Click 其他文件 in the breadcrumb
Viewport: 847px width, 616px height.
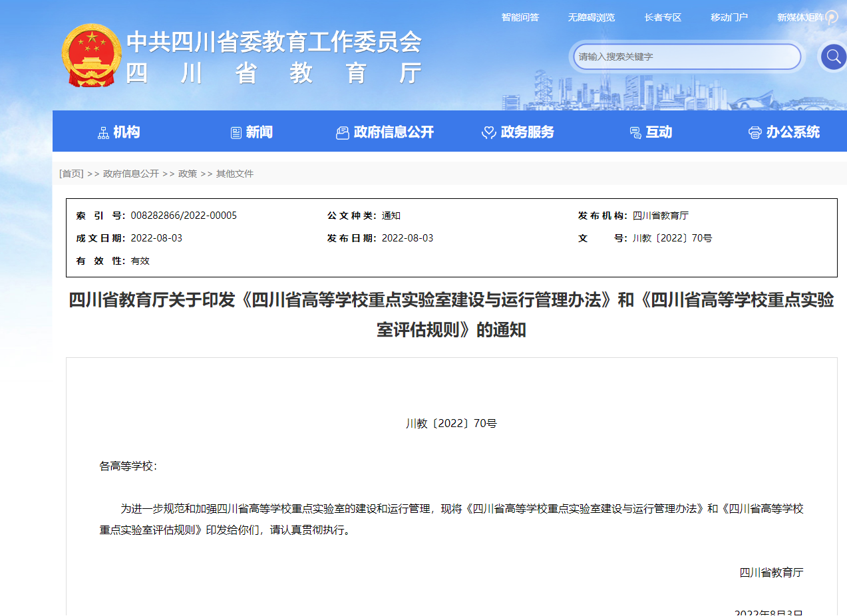[x=235, y=174]
